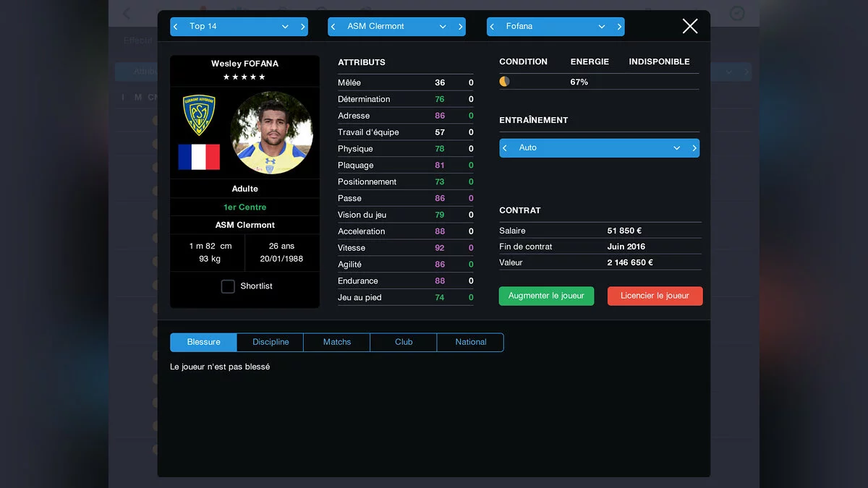Image resolution: width=868 pixels, height=488 pixels.
Task: Click the Physique attribute row
Action: [x=406, y=149]
